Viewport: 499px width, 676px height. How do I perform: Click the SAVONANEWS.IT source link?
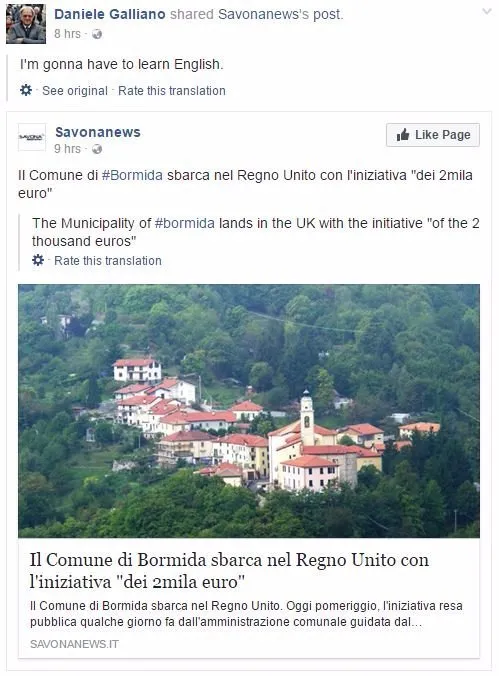tap(74, 644)
